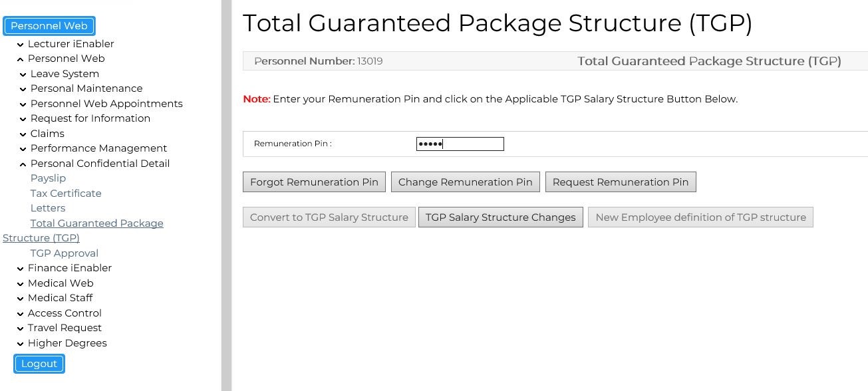
Task: Go to the Letters page
Action: (x=48, y=208)
